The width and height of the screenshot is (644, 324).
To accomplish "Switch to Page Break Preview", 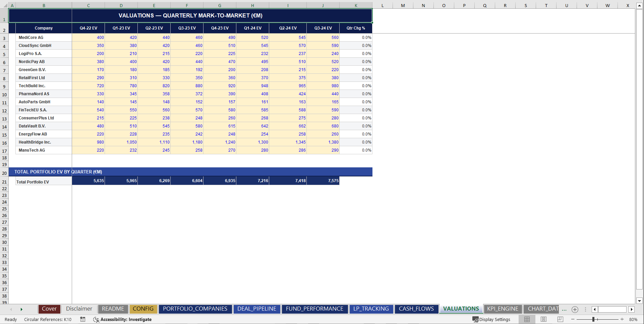I will point(560,319).
